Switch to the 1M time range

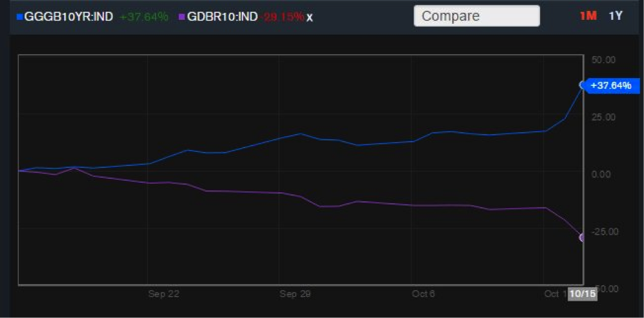pyautogui.click(x=588, y=16)
